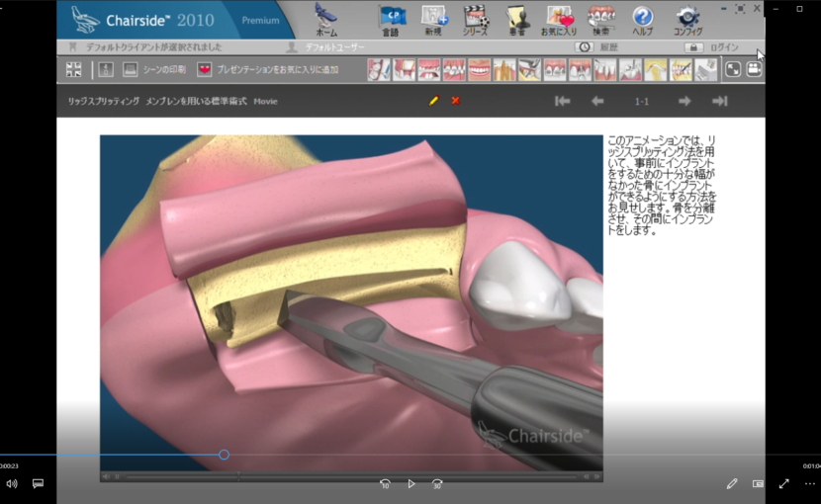Image resolution: width=821 pixels, height=504 pixels.
Task: Click the expand-arrows fullscreen icon in thumbnail bar
Action: [733, 69]
